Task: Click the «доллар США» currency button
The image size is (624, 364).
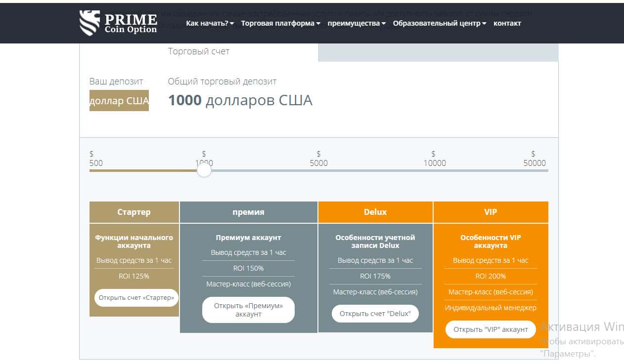Action: (x=119, y=101)
